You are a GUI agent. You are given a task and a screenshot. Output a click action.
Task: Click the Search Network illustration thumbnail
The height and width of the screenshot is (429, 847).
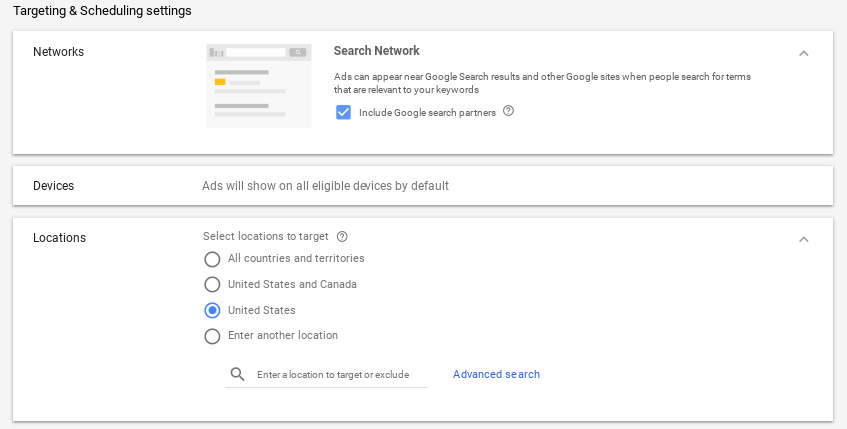pyautogui.click(x=259, y=85)
